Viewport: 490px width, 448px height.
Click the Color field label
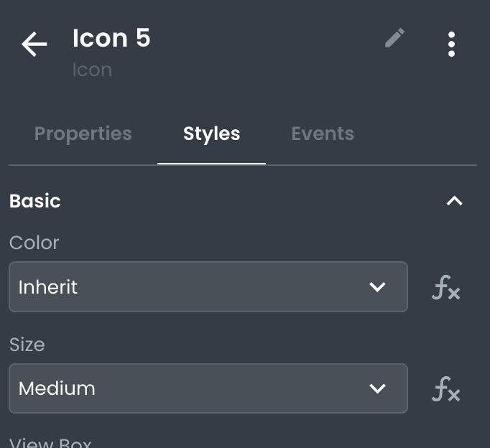(34, 243)
